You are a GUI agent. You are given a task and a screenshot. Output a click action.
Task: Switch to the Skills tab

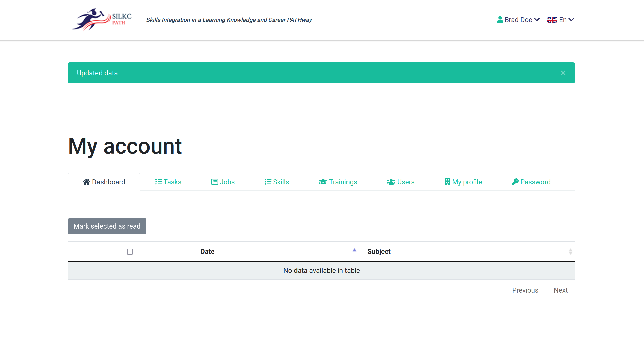click(281, 182)
